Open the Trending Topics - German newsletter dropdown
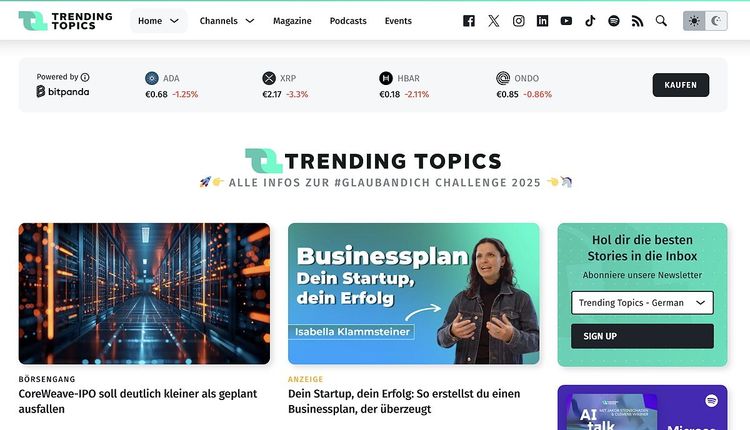The width and height of the screenshot is (750, 430). [x=642, y=303]
